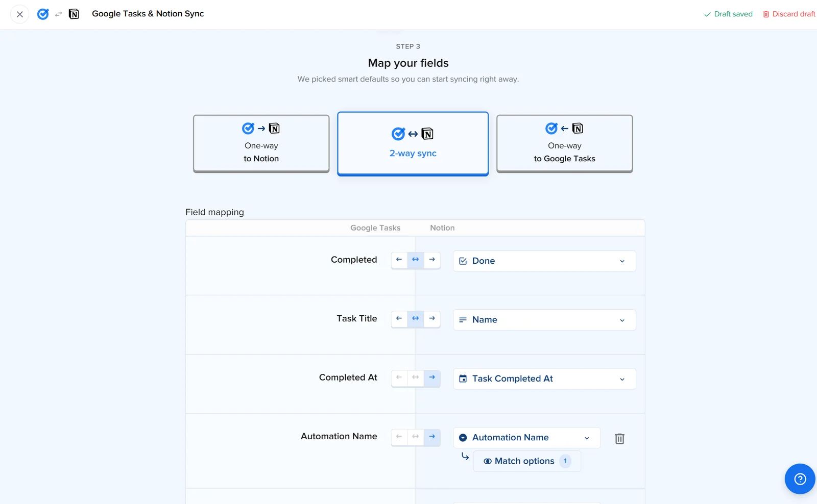The image size is (817, 504).
Task: Click Discard draft link
Action: (789, 14)
